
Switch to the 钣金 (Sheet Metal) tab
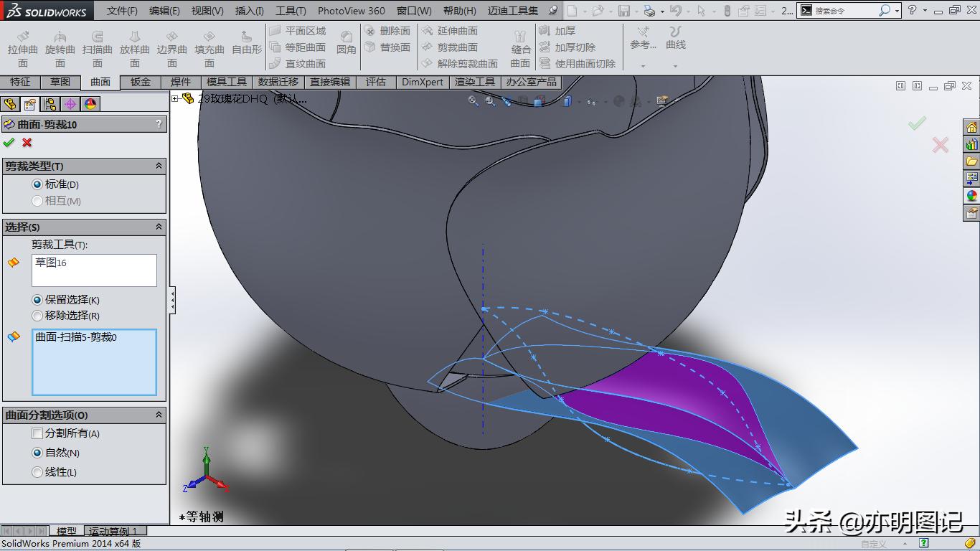(x=139, y=82)
